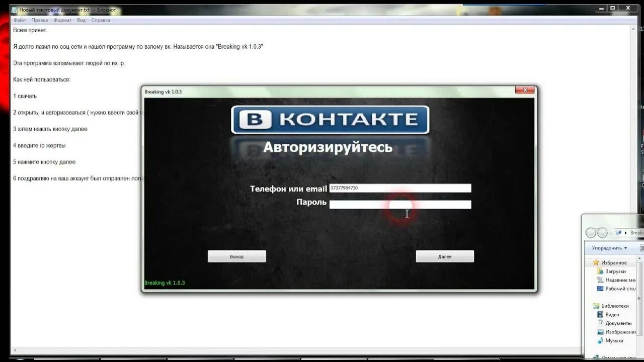
Task: Click the Загрузки folder icon
Action: click(x=600, y=271)
